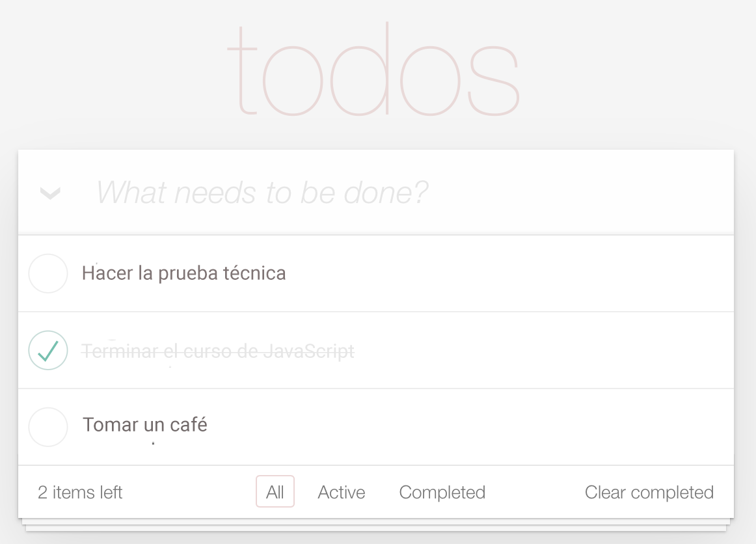Click the green checkmark icon

48,351
